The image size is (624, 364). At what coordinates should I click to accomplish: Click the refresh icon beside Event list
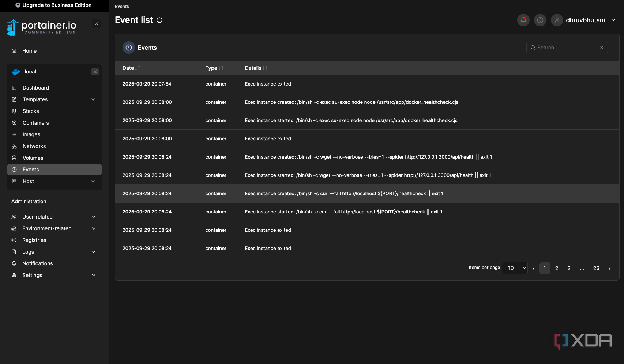(159, 20)
